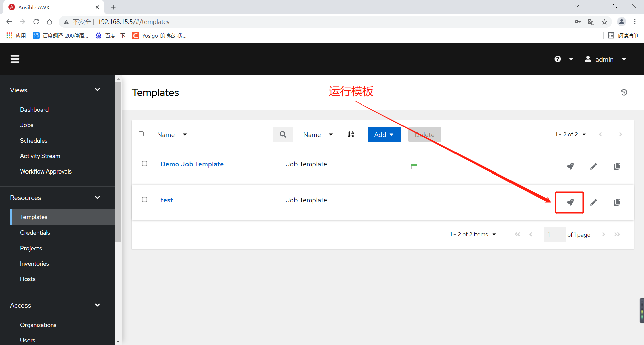Open Schedules in sidebar
The height and width of the screenshot is (345, 644).
tap(34, 141)
